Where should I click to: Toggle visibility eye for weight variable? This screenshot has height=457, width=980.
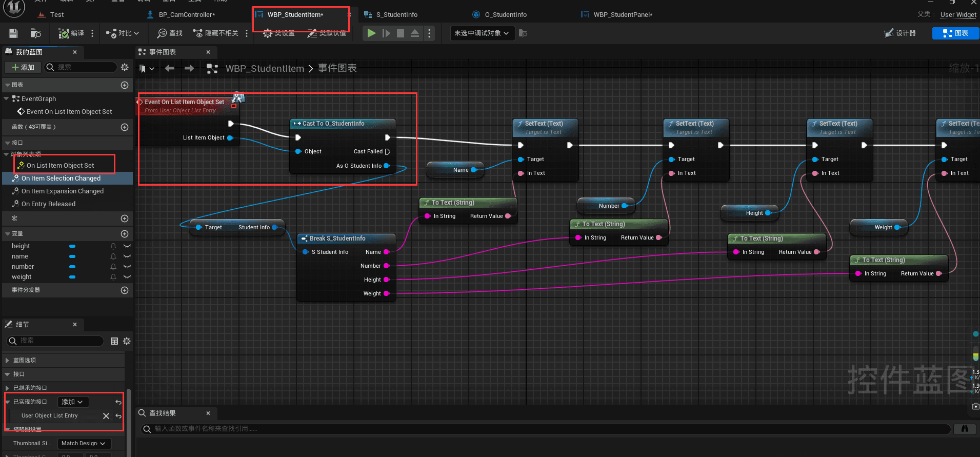(127, 277)
